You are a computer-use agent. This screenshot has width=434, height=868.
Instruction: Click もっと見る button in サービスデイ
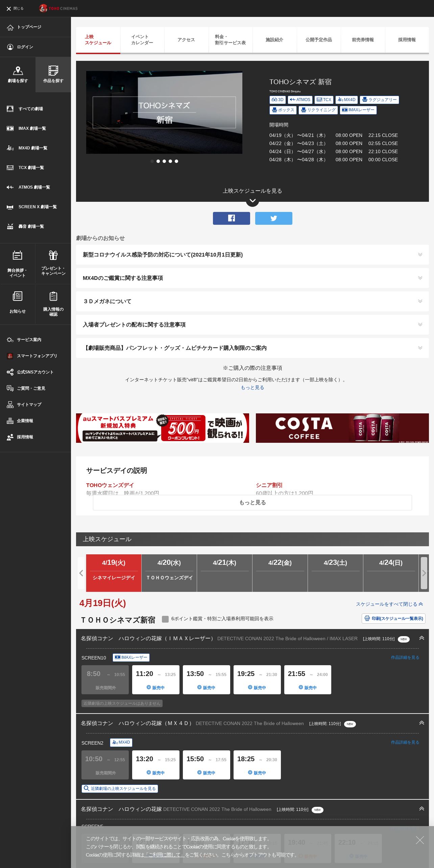point(252,503)
